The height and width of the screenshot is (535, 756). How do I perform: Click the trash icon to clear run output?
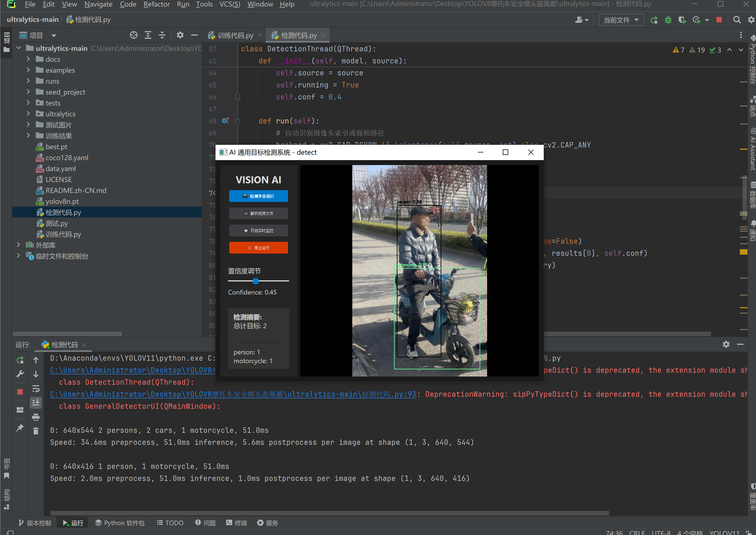point(36,431)
